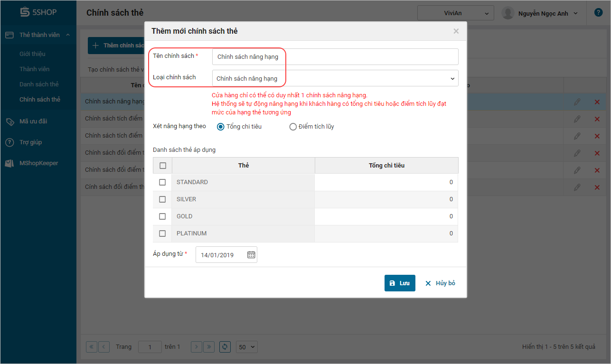Delete the first Chính sách tích điểm row

(x=597, y=119)
